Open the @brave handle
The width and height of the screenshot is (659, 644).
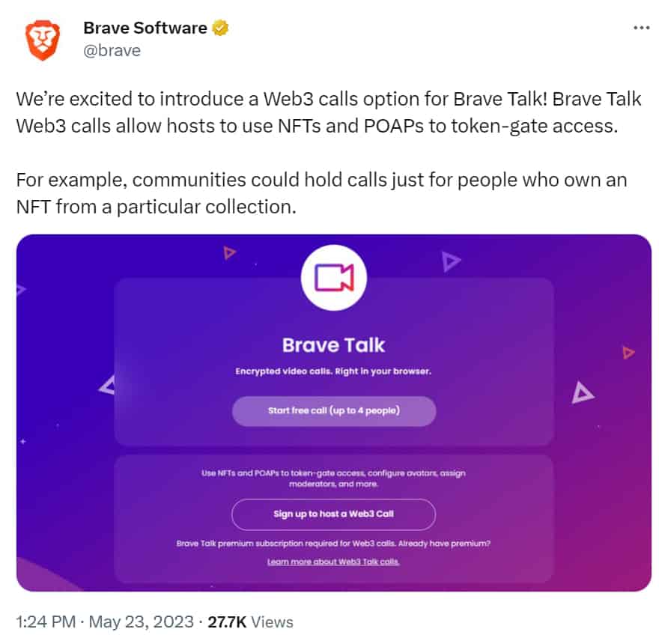pyautogui.click(x=112, y=50)
